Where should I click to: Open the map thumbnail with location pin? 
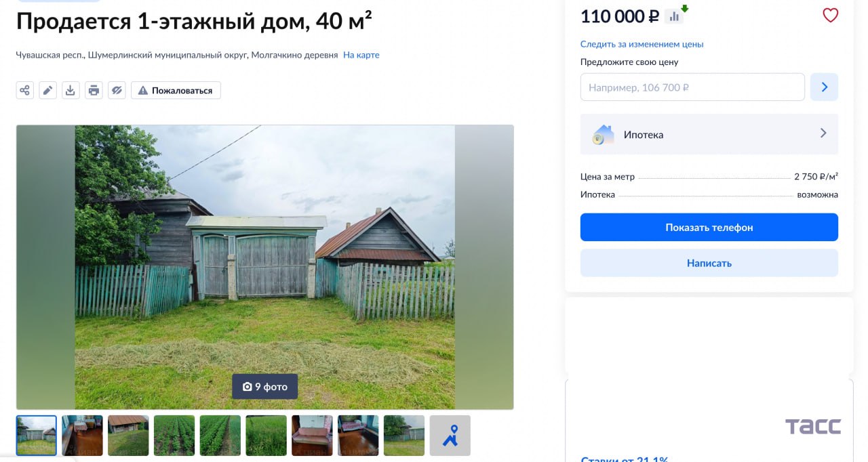(450, 436)
